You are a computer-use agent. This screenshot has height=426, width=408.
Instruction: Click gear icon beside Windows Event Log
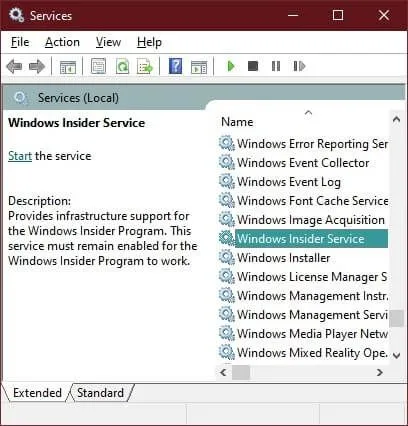[x=227, y=181]
